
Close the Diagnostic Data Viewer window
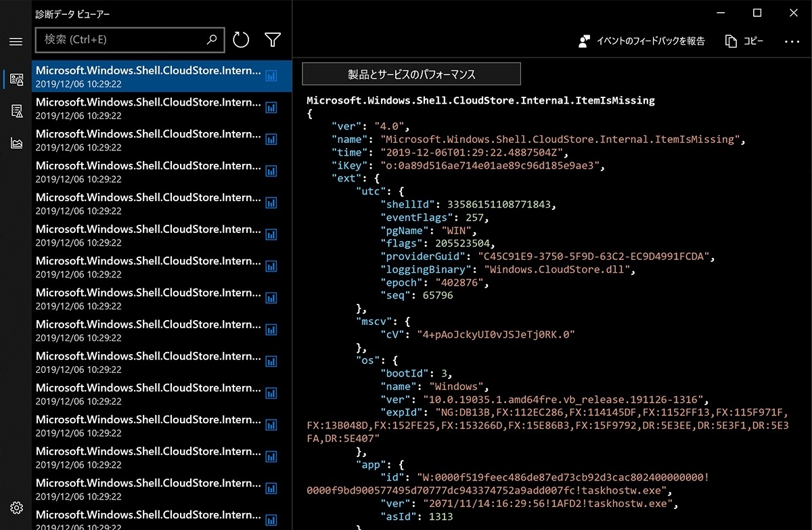pos(794,13)
